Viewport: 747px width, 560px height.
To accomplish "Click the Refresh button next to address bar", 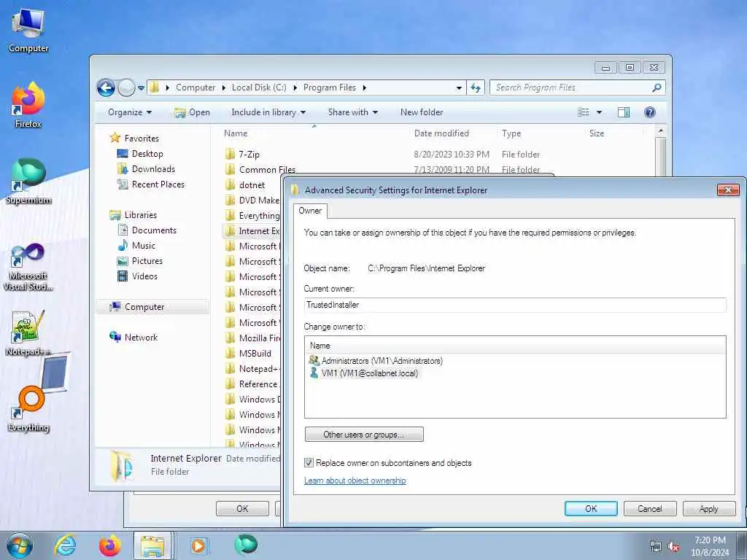I will click(476, 87).
